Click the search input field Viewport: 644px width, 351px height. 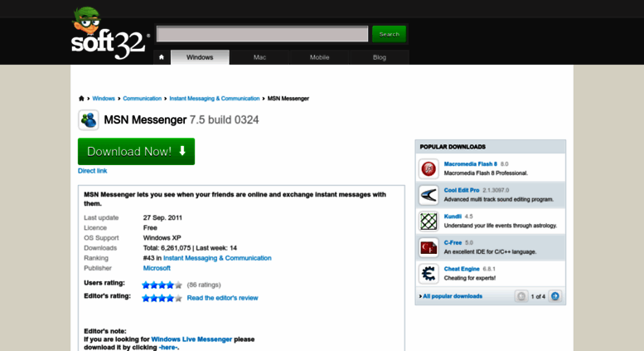coord(262,34)
